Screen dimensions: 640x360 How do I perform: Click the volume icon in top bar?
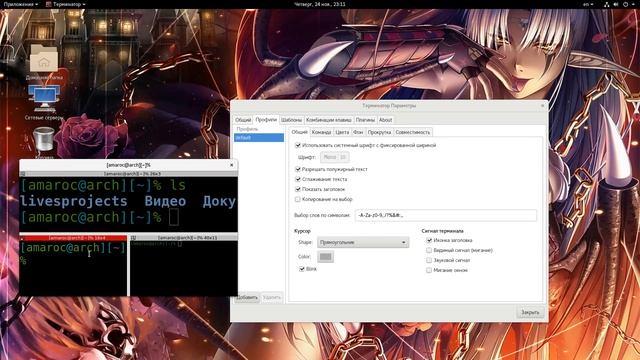coord(616,4)
